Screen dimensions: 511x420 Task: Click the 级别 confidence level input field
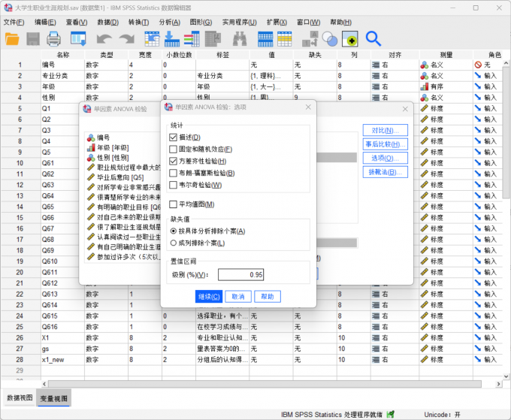pyautogui.click(x=241, y=275)
